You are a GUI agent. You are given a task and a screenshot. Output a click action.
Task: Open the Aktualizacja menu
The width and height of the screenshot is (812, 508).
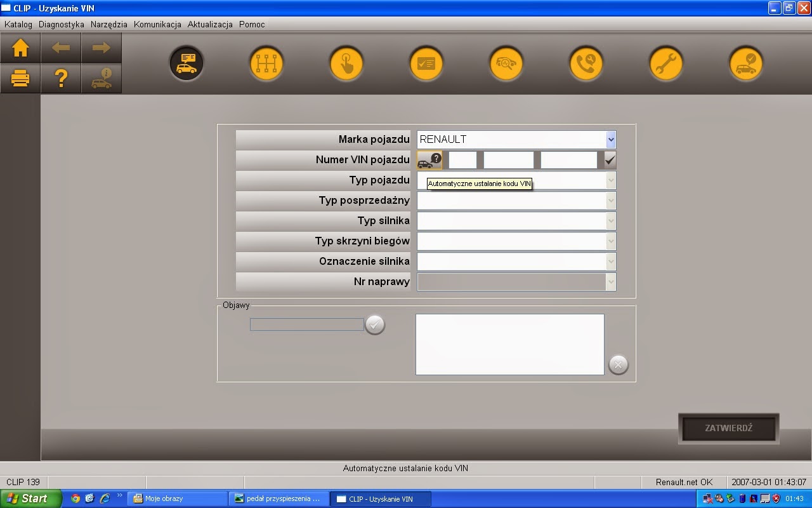click(x=210, y=24)
